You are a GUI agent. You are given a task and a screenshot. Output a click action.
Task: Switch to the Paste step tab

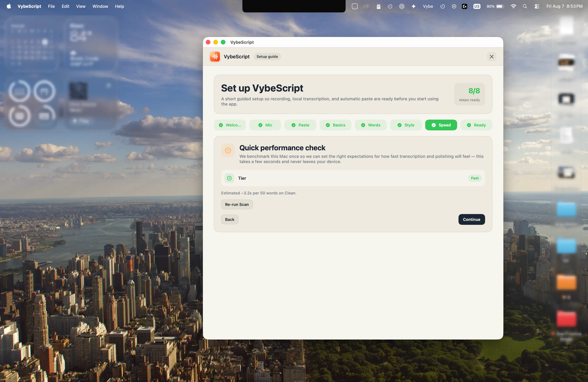click(x=300, y=125)
